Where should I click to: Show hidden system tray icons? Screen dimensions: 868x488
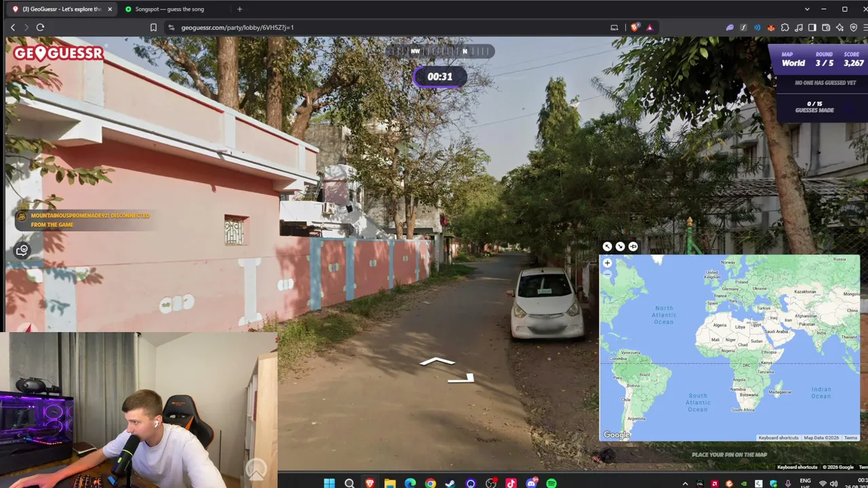(685, 483)
